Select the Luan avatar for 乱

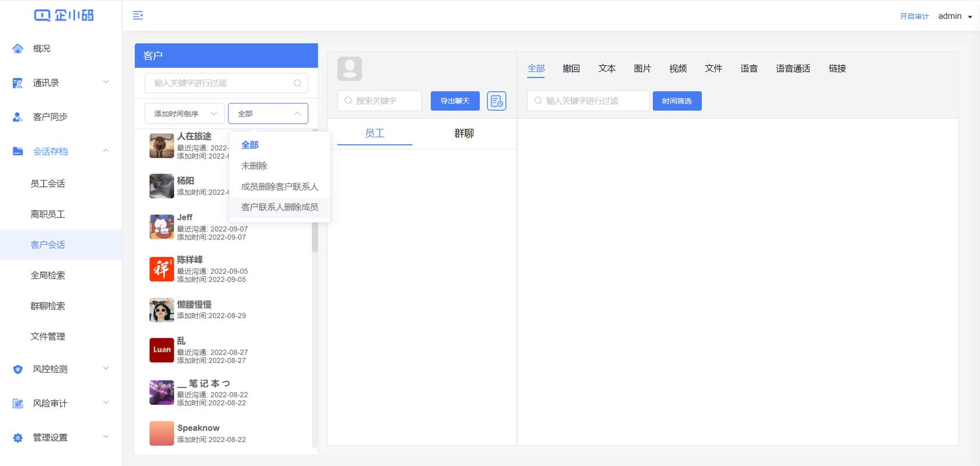(161, 350)
